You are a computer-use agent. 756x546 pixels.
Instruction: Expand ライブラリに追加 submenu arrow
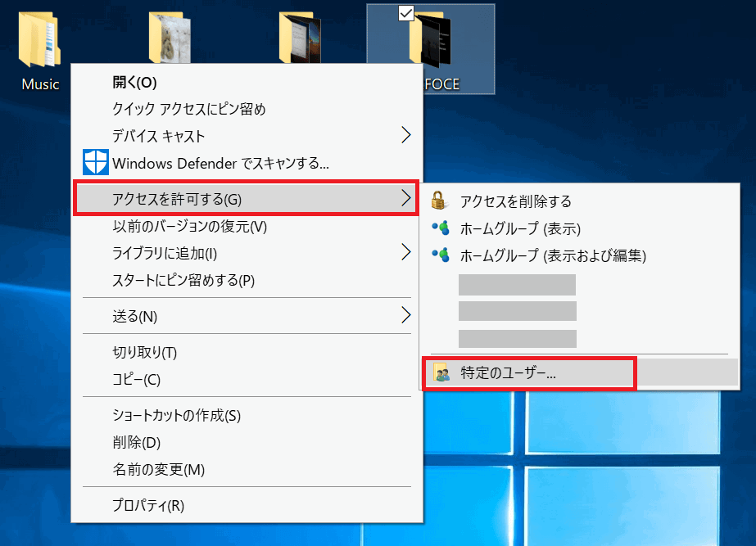tap(406, 252)
